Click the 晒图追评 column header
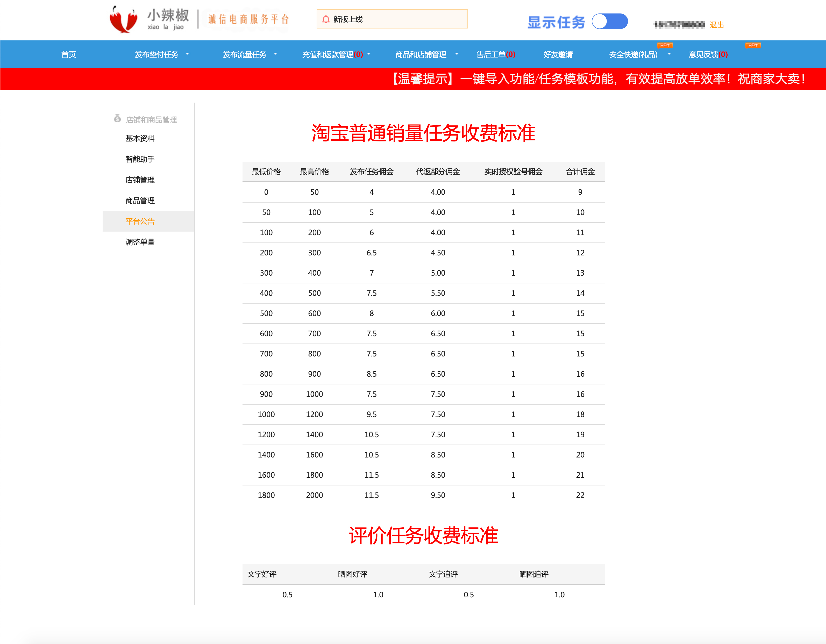826x644 pixels. (534, 574)
